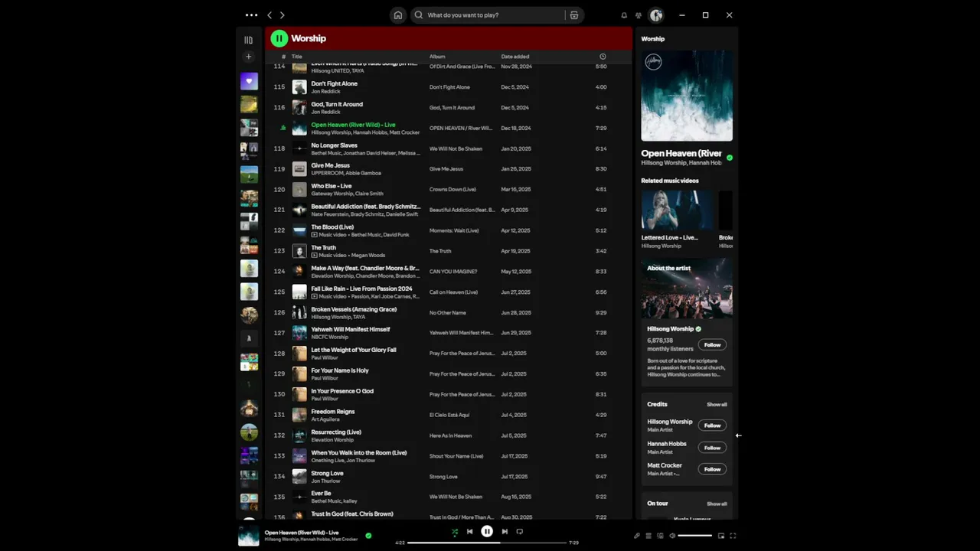Select Give Me Jesus track
The image size is (980, 551).
[449, 169]
